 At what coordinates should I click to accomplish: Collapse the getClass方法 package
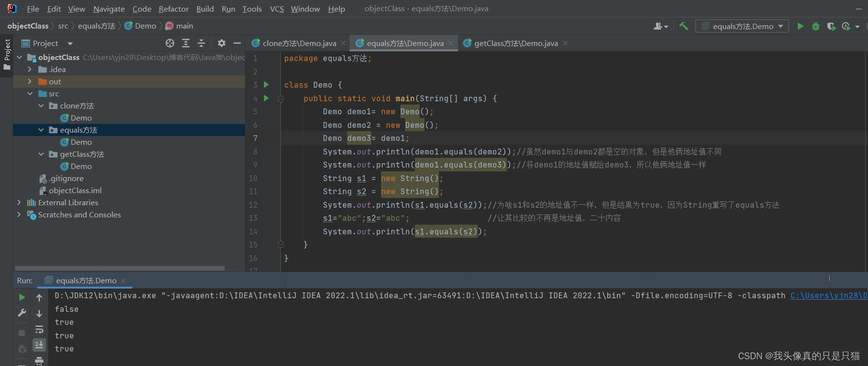click(x=41, y=154)
